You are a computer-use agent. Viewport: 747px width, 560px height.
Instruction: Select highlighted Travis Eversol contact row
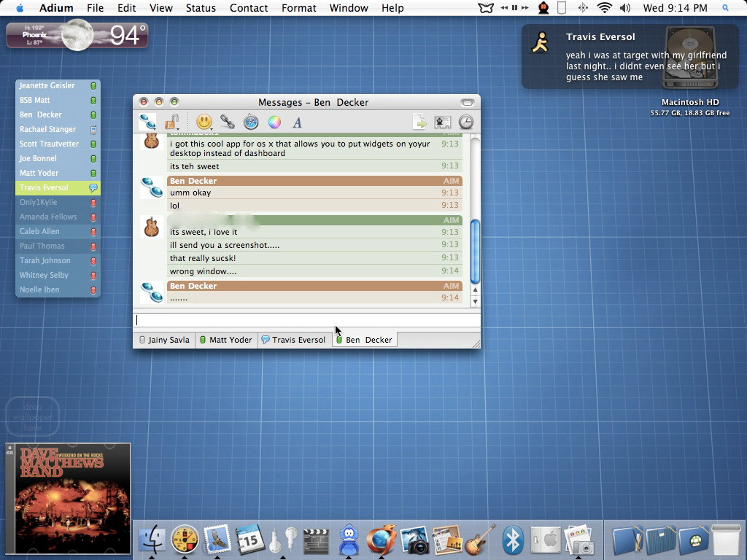coord(58,187)
